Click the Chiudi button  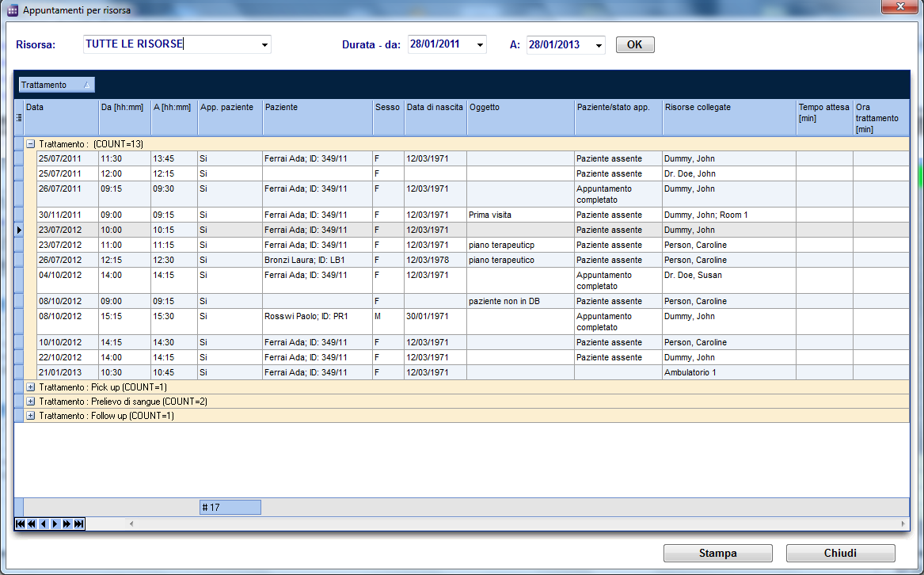pos(840,553)
